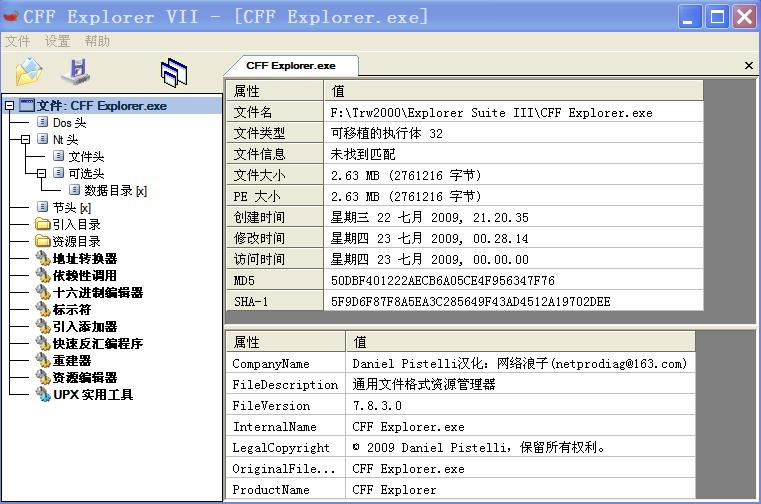Open the 节头 [x] tree node

coord(72,207)
